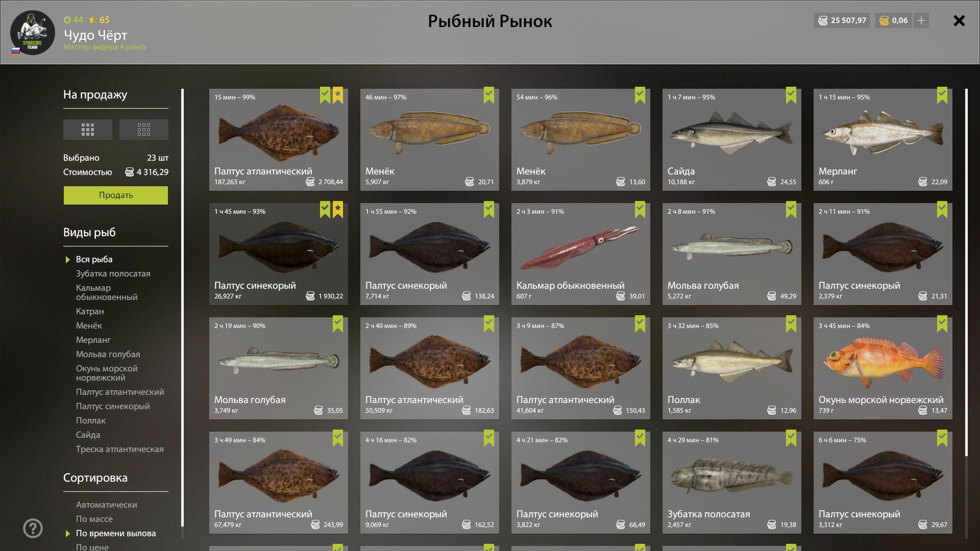Sort fish По массе

[94, 519]
